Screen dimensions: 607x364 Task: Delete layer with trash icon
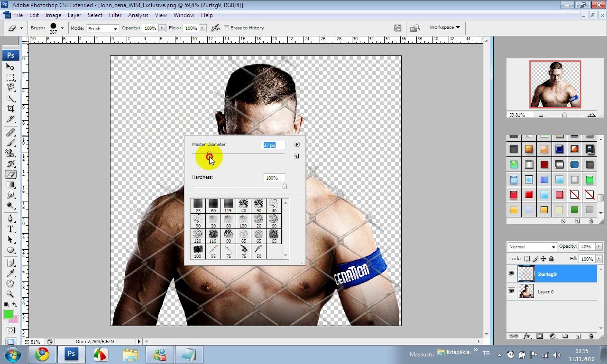coord(591,336)
